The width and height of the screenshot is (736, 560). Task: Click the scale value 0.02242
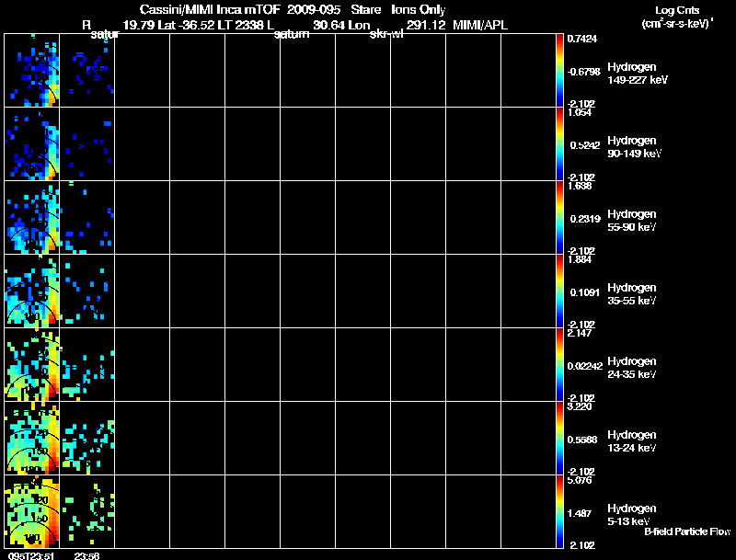585,366
